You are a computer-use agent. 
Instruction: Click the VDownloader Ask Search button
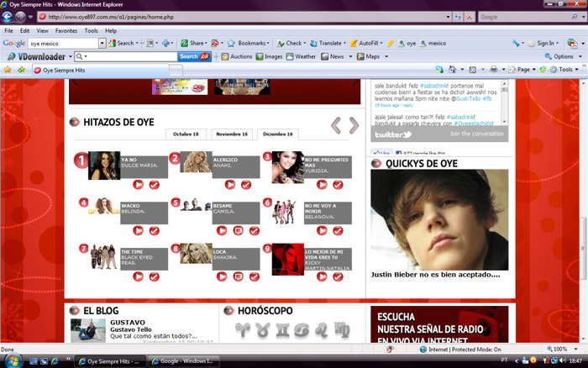[194, 56]
